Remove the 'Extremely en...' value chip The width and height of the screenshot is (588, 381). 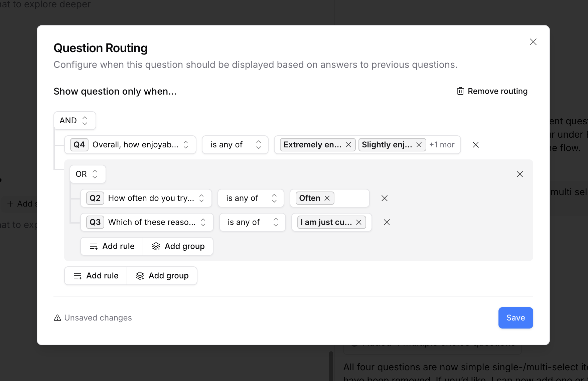tap(348, 145)
